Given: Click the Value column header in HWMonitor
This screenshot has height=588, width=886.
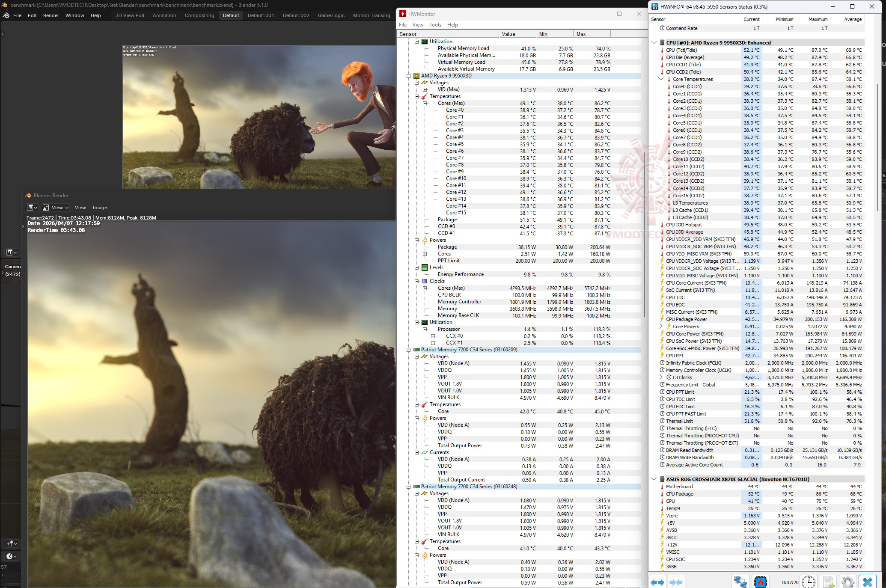Looking at the screenshot, I should pyautogui.click(x=517, y=34).
